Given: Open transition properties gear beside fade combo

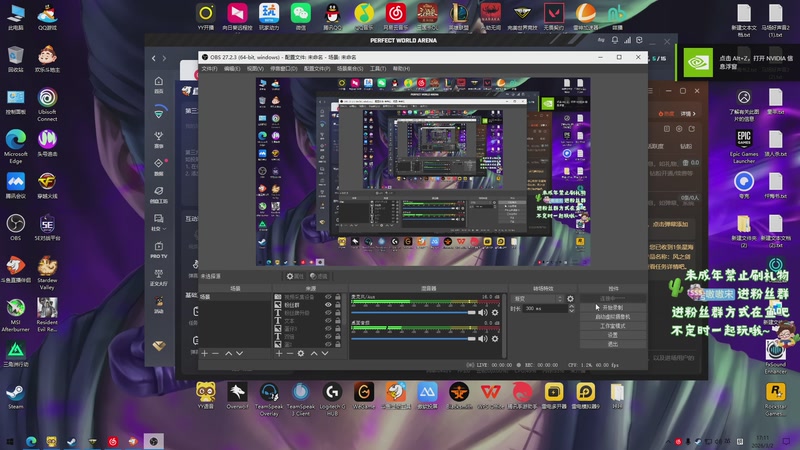Looking at the screenshot, I should (570, 298).
